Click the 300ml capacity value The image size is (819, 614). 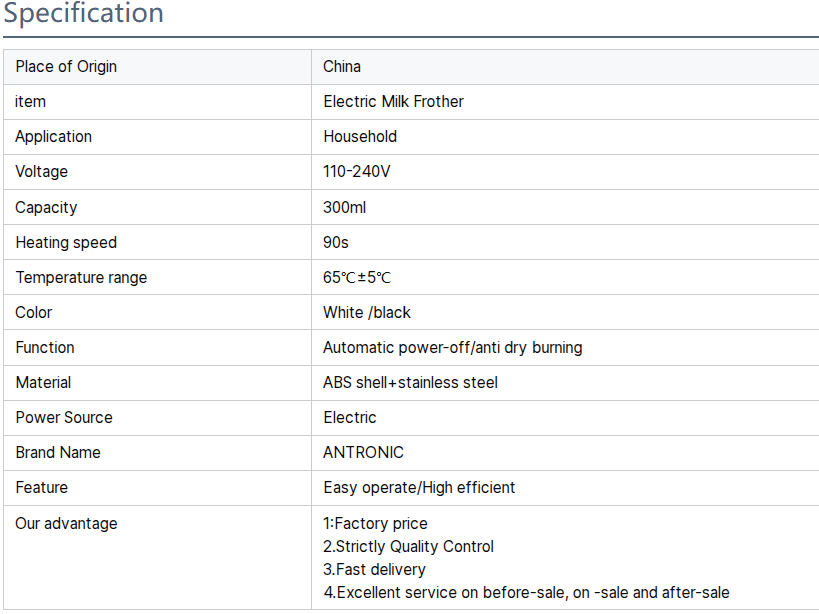pyautogui.click(x=345, y=208)
